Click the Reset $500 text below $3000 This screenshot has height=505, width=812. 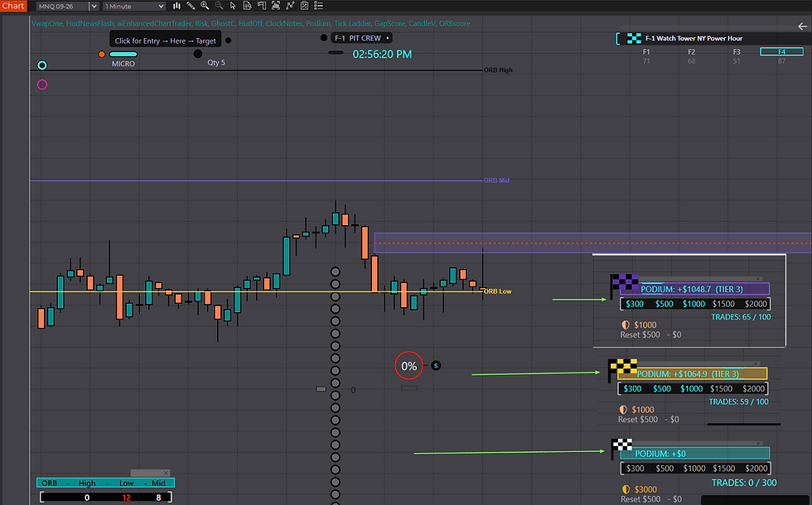pos(640,499)
